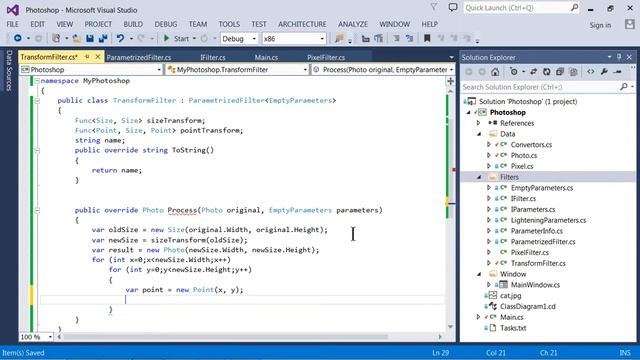Collapse all items in Solution Explorer

(560, 72)
